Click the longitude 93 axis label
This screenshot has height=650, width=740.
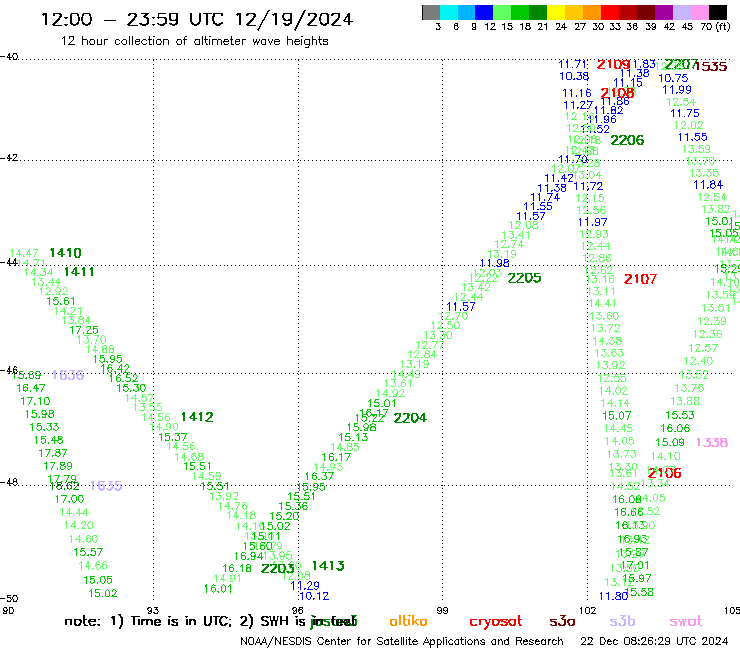[x=153, y=610]
